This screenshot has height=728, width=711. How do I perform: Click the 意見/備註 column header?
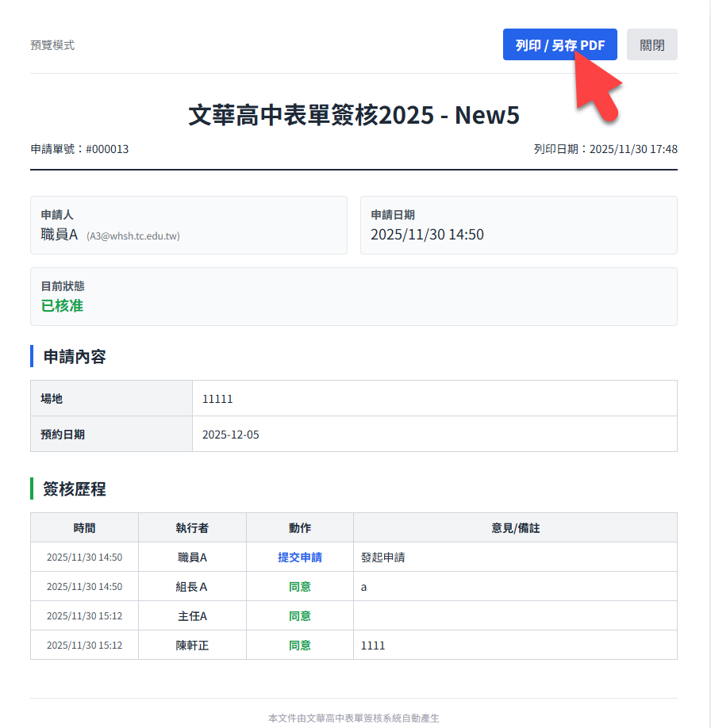pos(515,528)
